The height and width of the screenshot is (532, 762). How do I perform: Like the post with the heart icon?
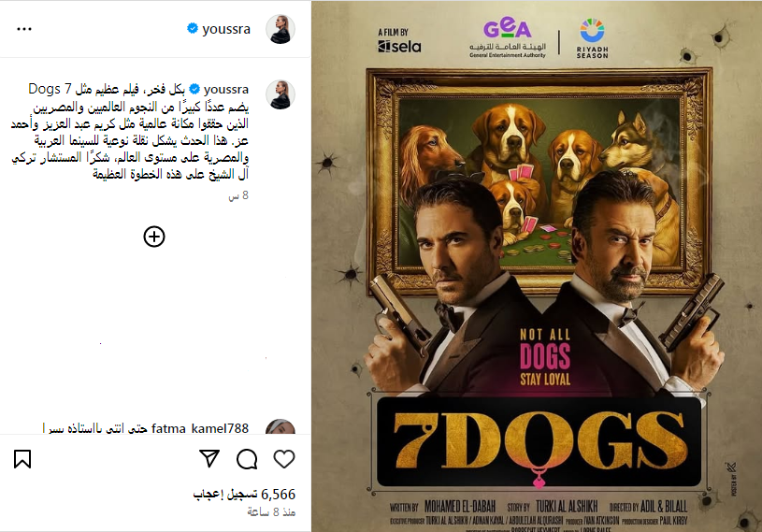[284, 459]
